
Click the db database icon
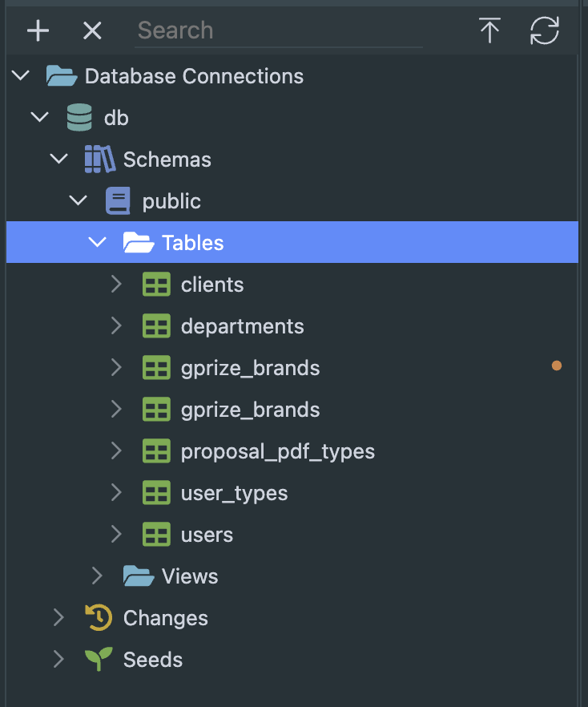coord(79,117)
